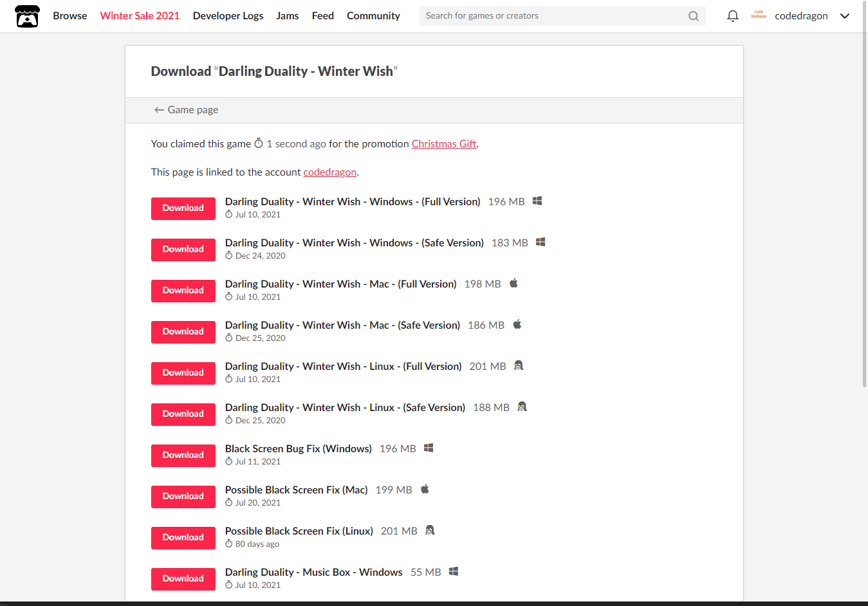The image size is (868, 606).
Task: Download Possible Black Screen Fix (Mac)
Action: coord(183,497)
